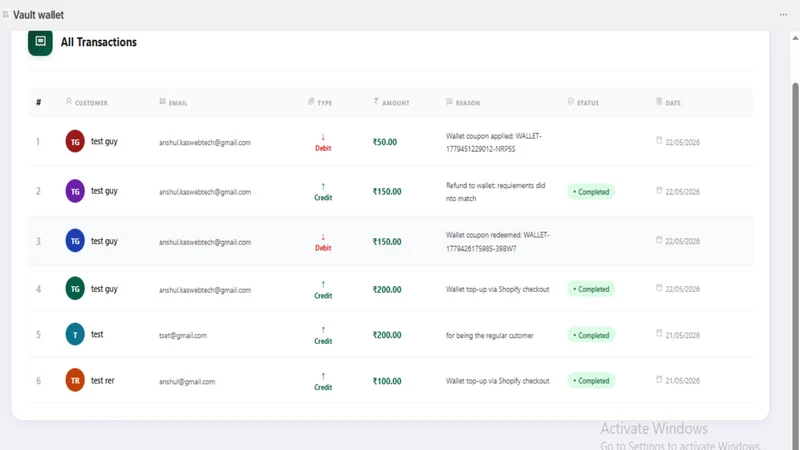Click the ₹200.00 amount in row 4

[x=387, y=289]
